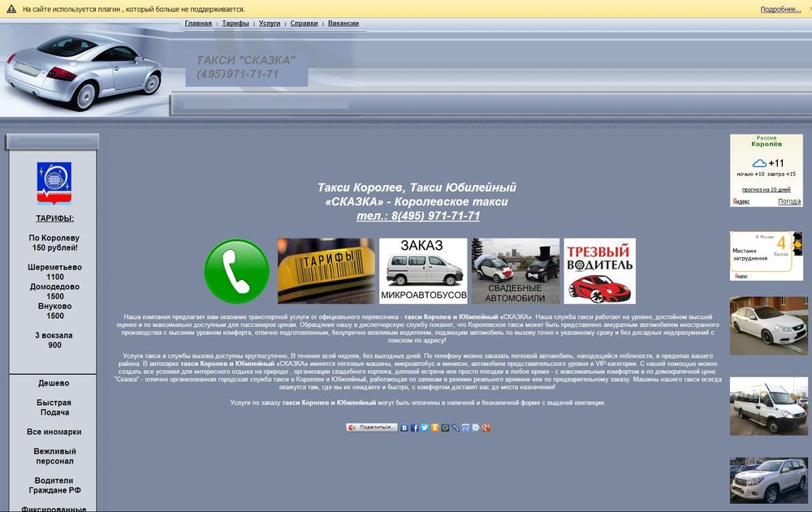Image resolution: width=812 pixels, height=512 pixels.
Task: Open the Услуги menu link
Action: [x=270, y=24]
